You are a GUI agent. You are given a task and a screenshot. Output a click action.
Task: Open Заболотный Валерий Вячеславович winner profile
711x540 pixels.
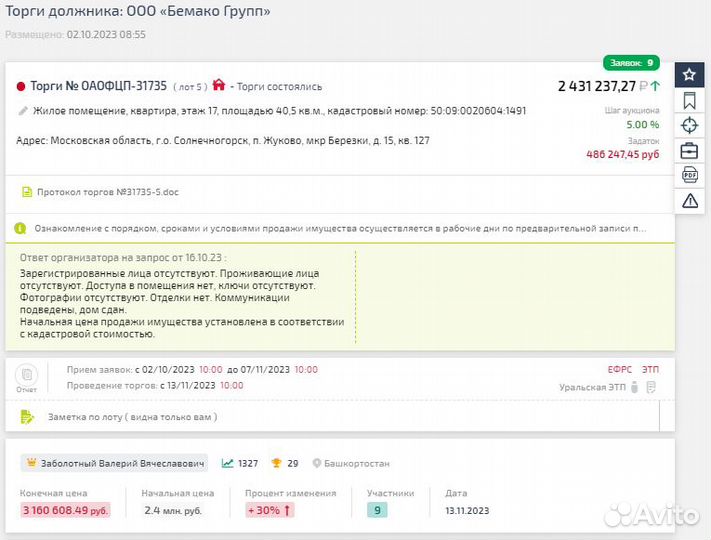[x=120, y=463]
